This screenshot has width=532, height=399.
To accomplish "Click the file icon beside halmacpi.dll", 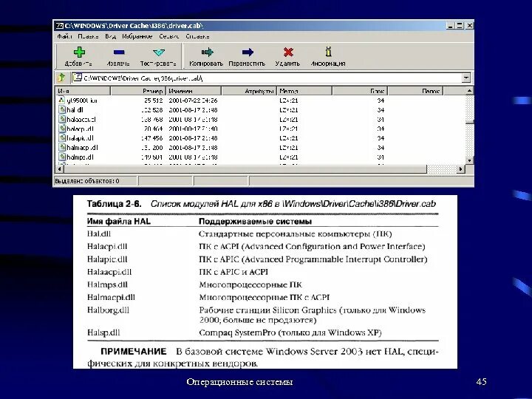I will coord(62,147).
